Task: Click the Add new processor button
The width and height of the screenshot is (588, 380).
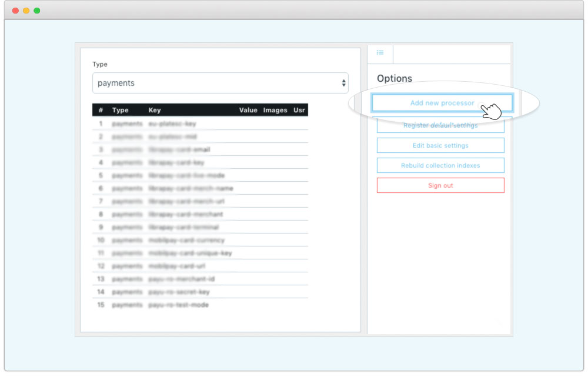Action: [442, 103]
